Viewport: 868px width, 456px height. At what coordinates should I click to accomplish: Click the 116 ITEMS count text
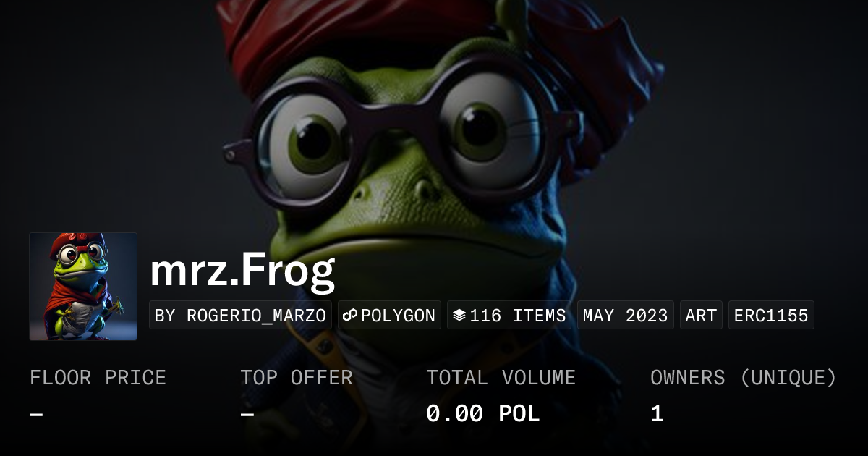point(517,316)
